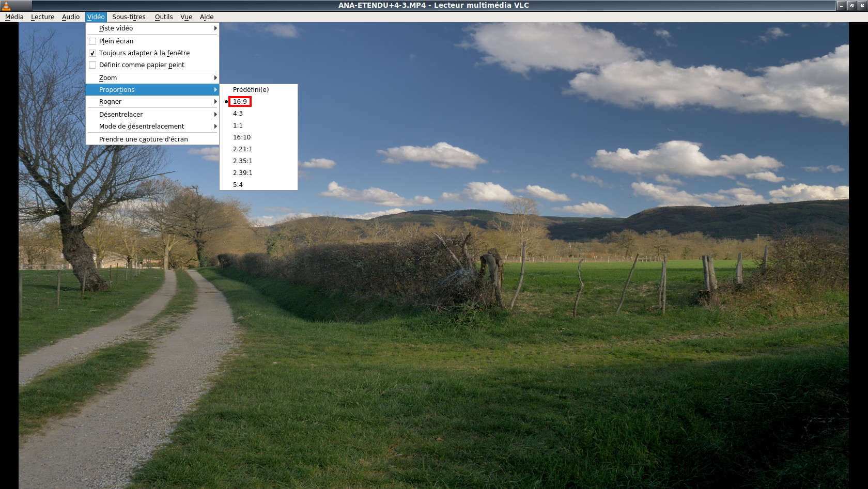This screenshot has width=868, height=489.
Task: Open the Média menu
Action: [14, 17]
